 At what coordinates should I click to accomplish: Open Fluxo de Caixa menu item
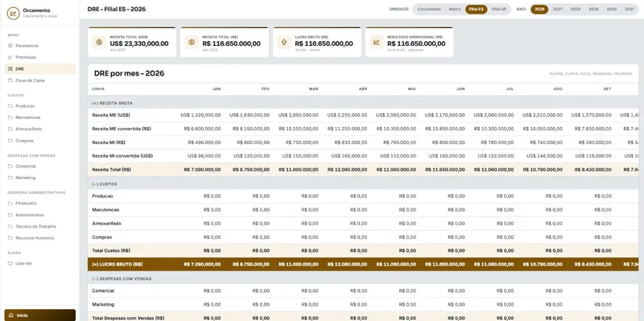coord(40,80)
